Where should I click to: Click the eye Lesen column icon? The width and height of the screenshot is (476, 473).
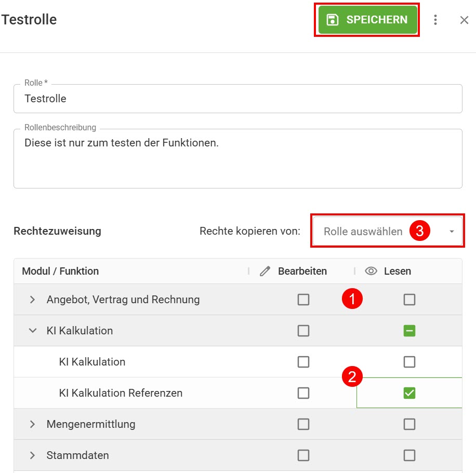(371, 271)
